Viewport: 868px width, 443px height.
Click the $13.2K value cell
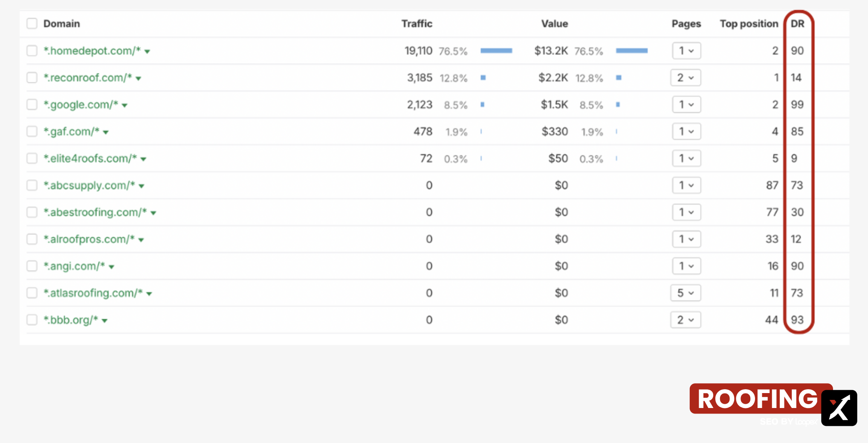[x=551, y=51]
